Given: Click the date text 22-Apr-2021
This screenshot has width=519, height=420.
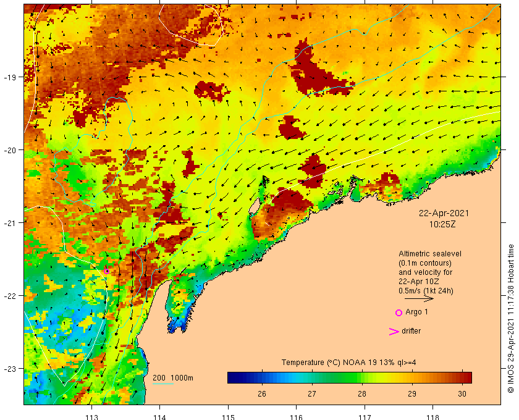Looking at the screenshot, I should [x=444, y=213].
